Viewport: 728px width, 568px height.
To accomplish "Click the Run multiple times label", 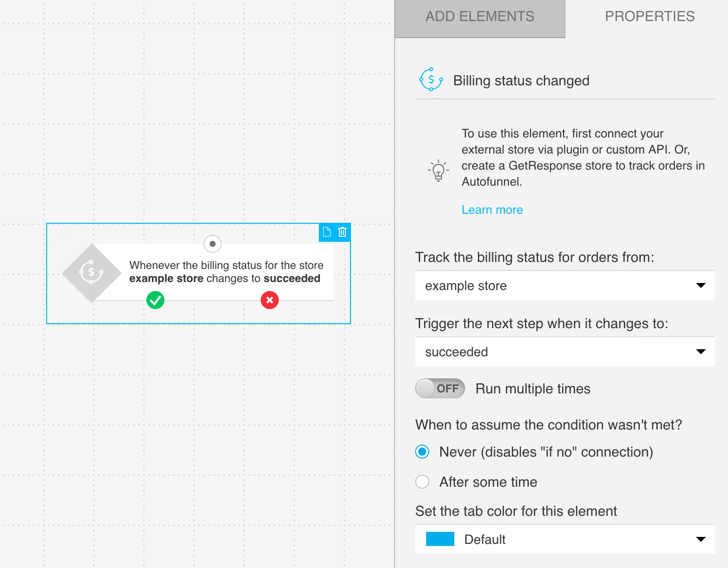I will [532, 389].
